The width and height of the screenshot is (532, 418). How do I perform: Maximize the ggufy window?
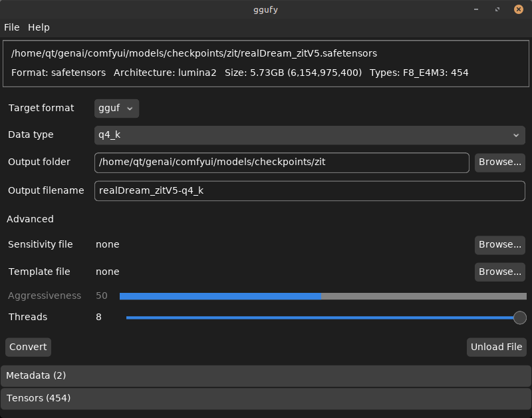pyautogui.click(x=497, y=9)
